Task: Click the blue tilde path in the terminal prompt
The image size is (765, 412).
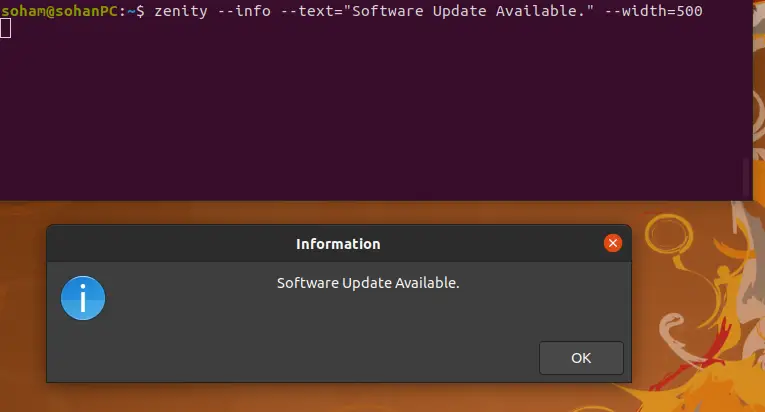Action: coord(131,11)
